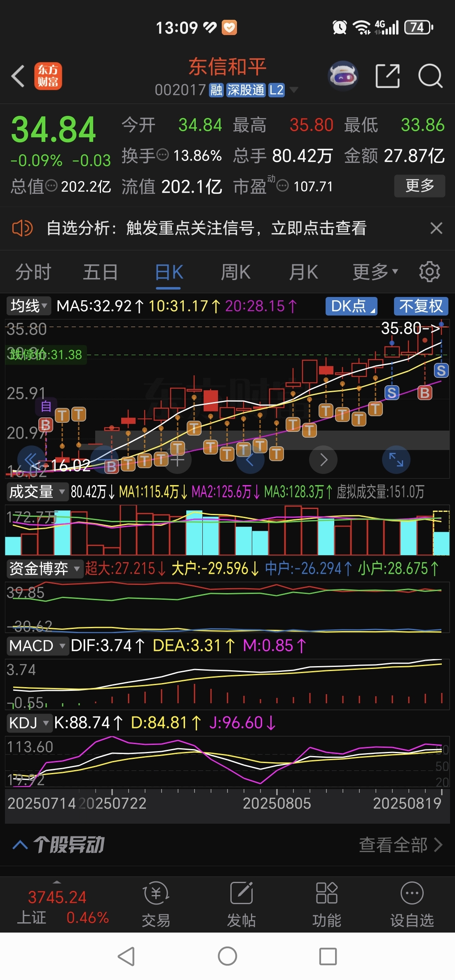Open the 更多 period dropdown tab

click(375, 272)
